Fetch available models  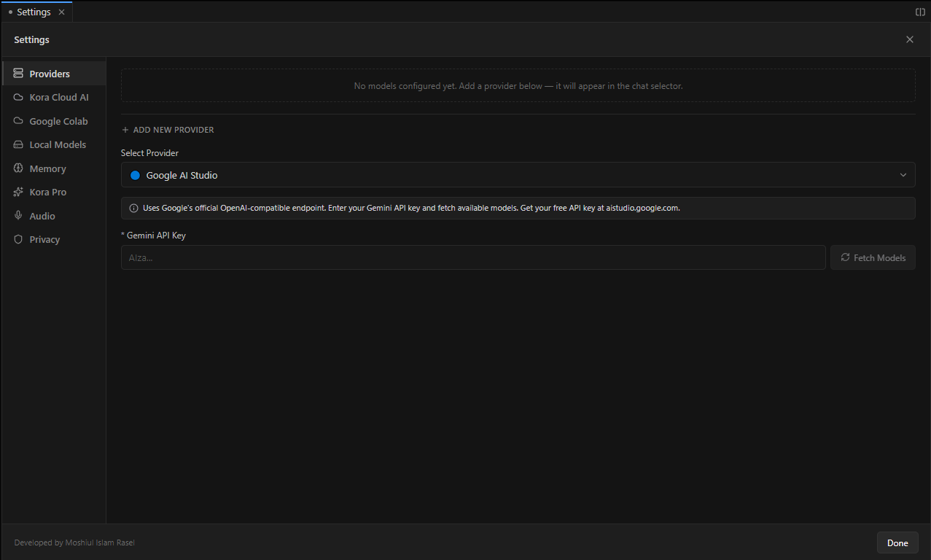tap(873, 257)
